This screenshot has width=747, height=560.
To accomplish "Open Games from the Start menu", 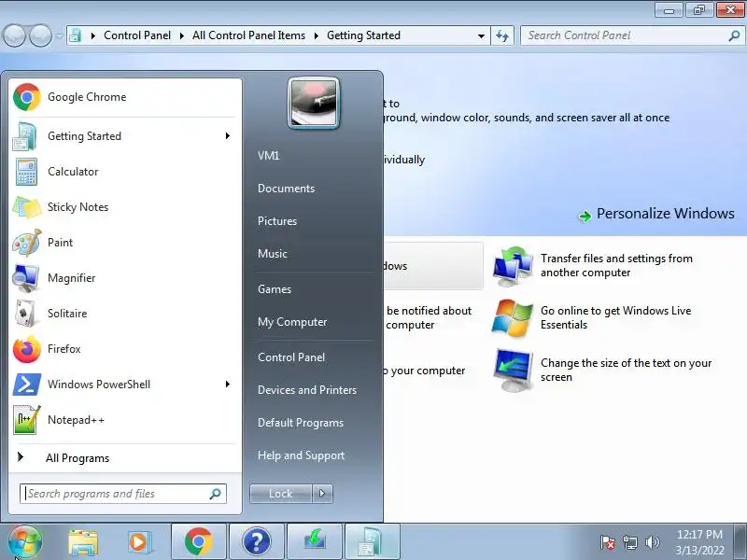I will [x=274, y=289].
